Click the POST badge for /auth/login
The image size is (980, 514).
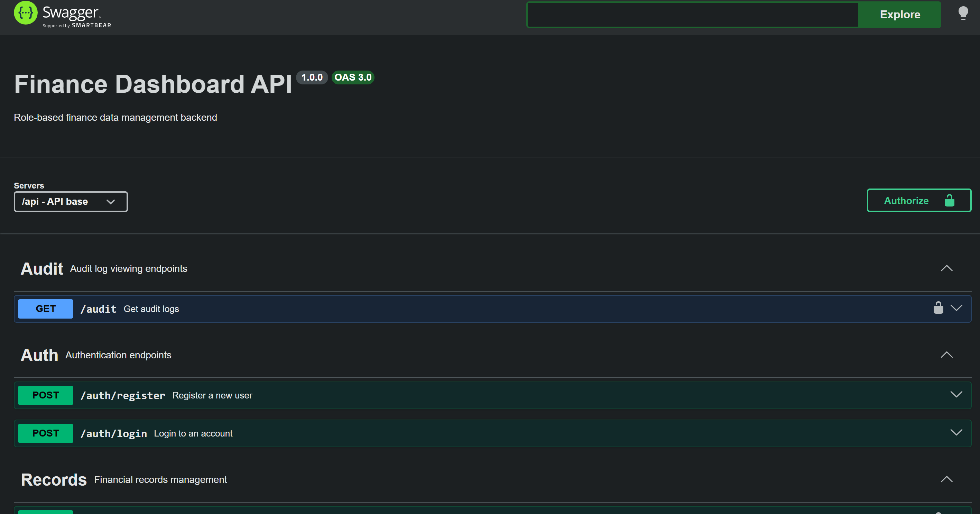click(x=46, y=433)
